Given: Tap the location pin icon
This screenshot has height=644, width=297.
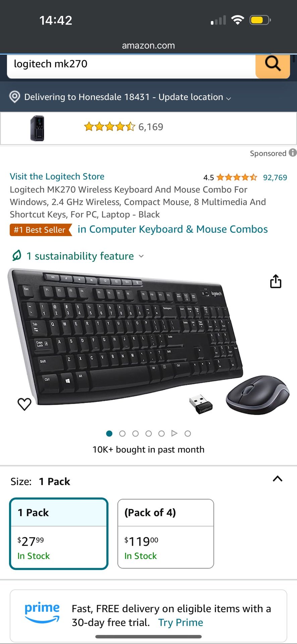Looking at the screenshot, I should click(x=14, y=97).
